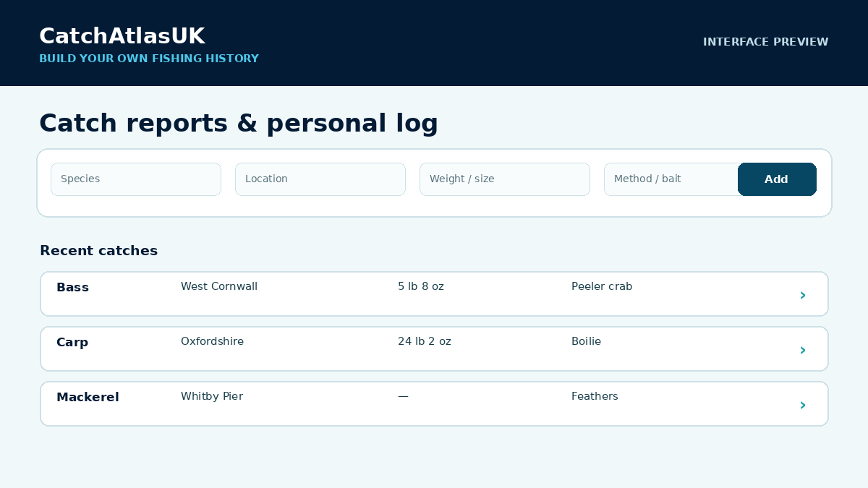The image size is (868, 488).
Task: Click the CatchAtlasUK site title
Action: coord(122,36)
